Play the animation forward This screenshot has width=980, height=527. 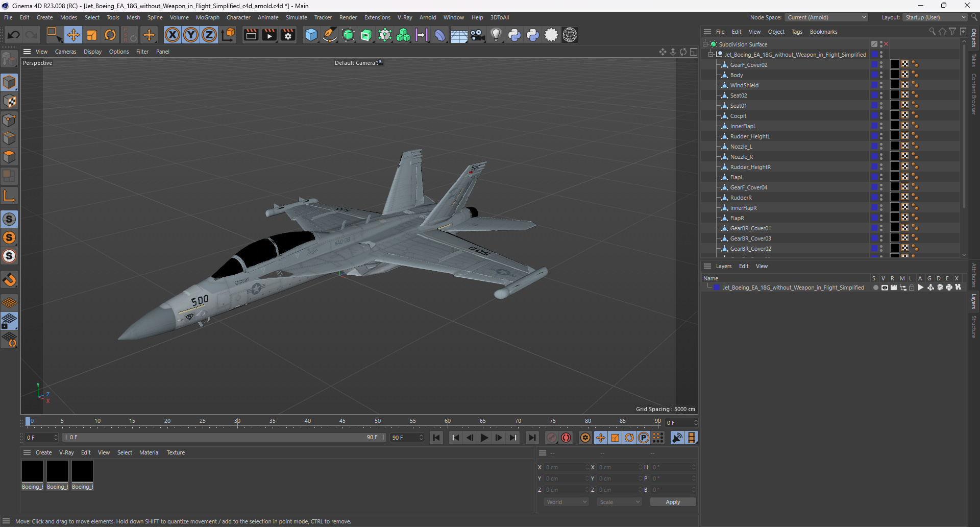(x=484, y=438)
